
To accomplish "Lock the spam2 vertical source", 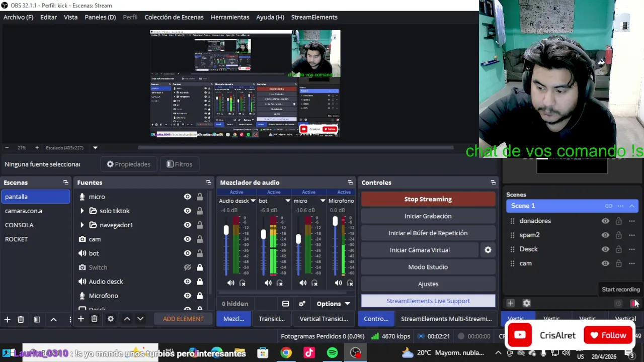I will point(618,235).
